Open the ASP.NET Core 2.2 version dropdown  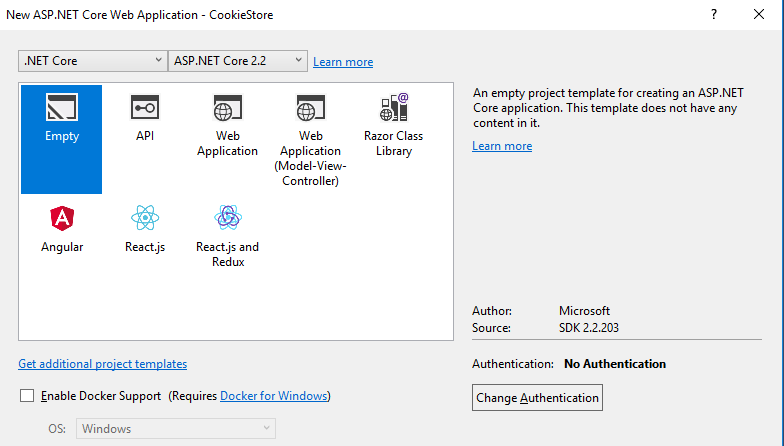tap(238, 61)
